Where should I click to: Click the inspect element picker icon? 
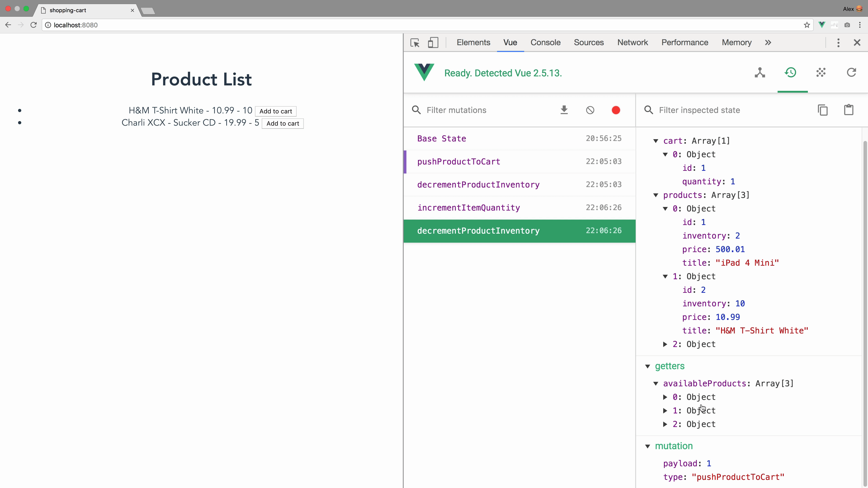[x=415, y=43]
